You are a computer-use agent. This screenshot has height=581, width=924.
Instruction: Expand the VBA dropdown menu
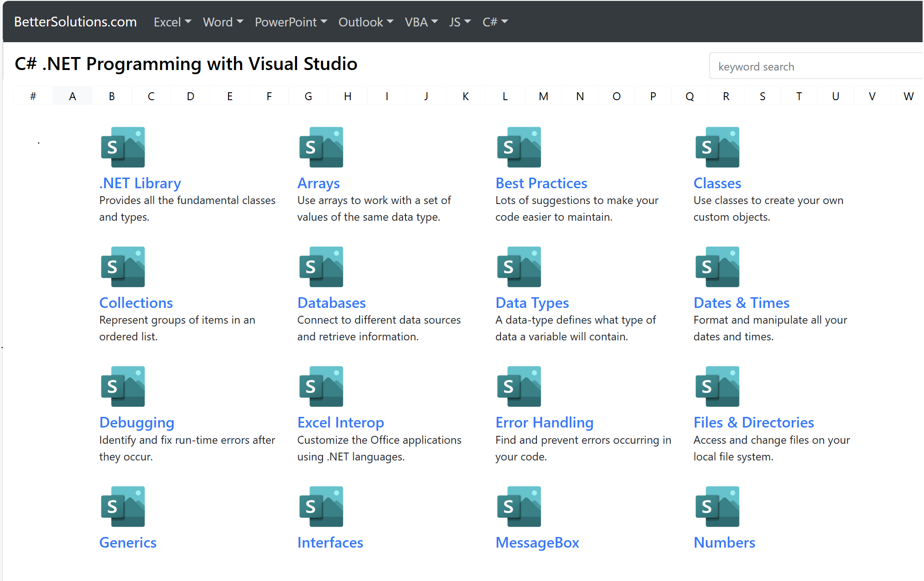tap(421, 22)
